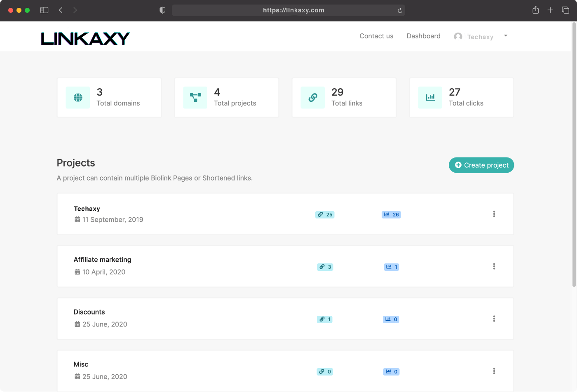Click the Total clicks label
The height and width of the screenshot is (392, 577).
point(466,103)
